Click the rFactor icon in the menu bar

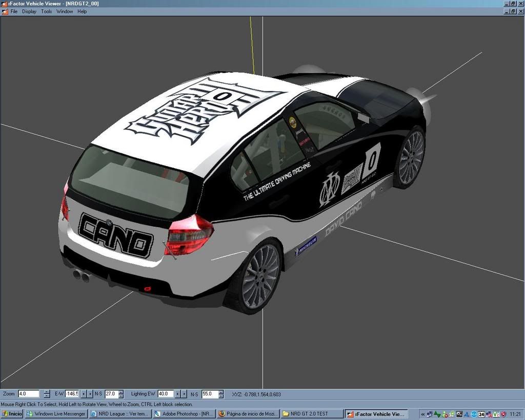[5, 11]
